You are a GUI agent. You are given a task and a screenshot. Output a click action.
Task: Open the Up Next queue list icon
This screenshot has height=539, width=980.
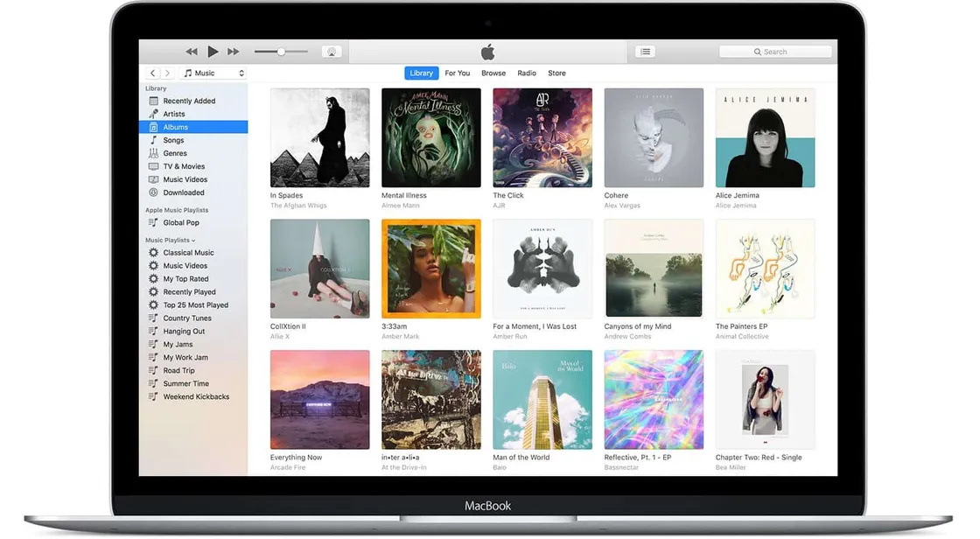pyautogui.click(x=645, y=52)
